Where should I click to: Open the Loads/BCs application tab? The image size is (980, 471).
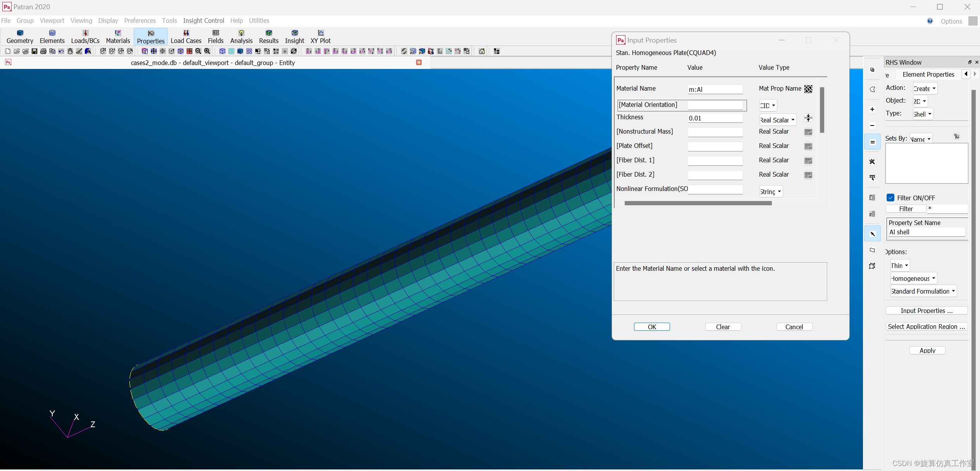[85, 36]
